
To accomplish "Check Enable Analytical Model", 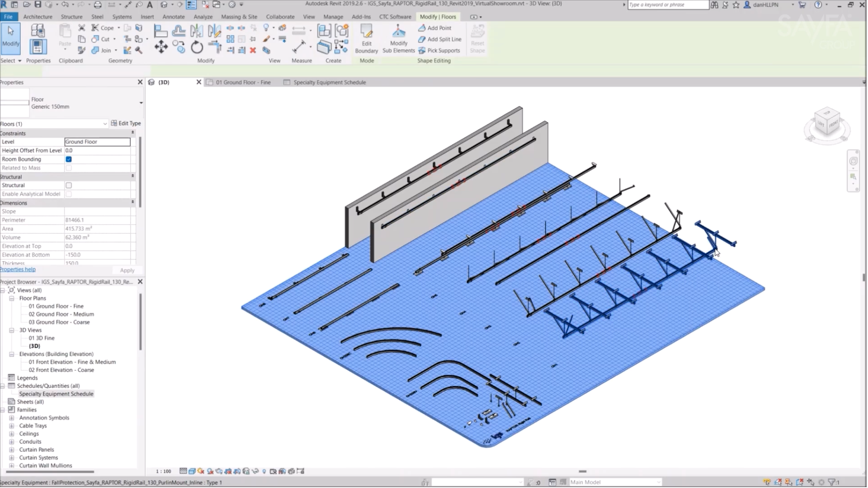I will (68, 193).
